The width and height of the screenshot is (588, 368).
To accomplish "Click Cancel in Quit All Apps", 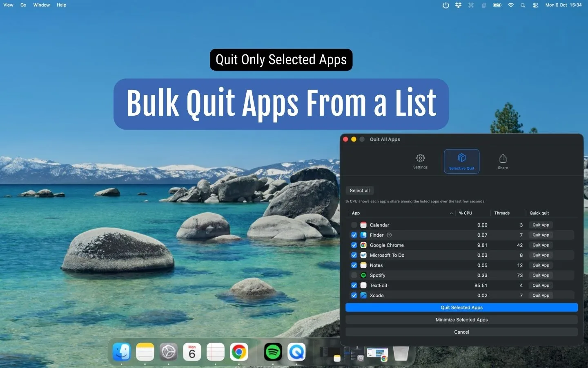I will [461, 332].
